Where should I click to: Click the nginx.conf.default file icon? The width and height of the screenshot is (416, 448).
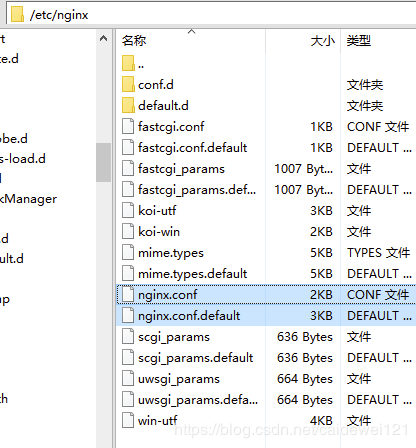[128, 315]
